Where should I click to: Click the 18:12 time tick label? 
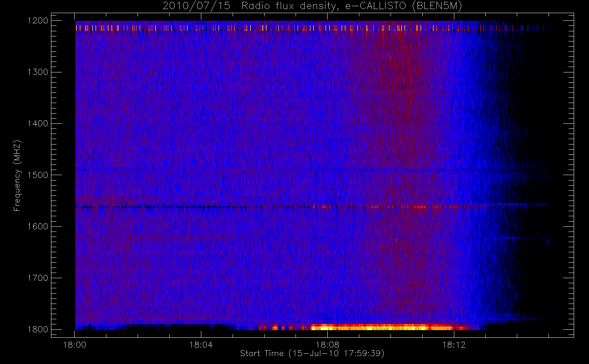454,345
